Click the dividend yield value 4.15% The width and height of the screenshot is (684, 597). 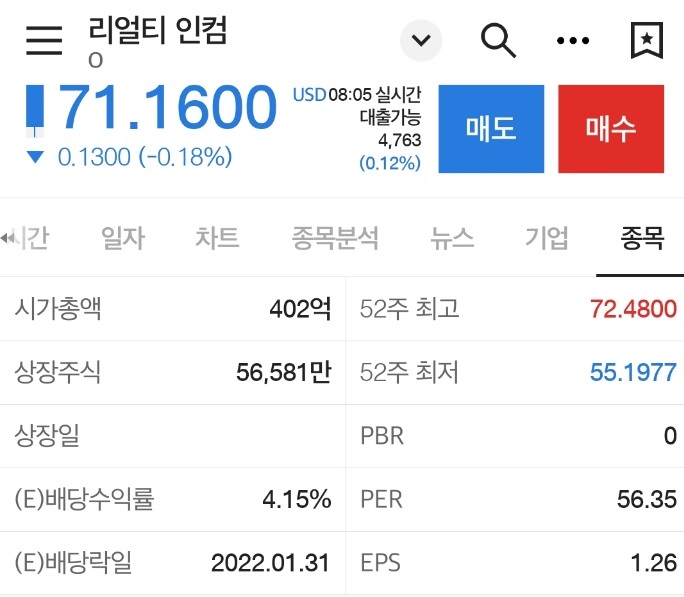coord(297,499)
